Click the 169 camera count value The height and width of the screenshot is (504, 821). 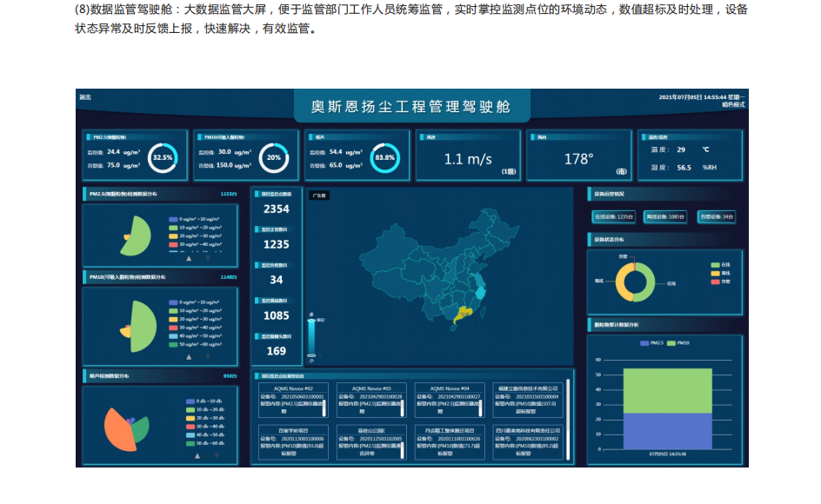277,352
